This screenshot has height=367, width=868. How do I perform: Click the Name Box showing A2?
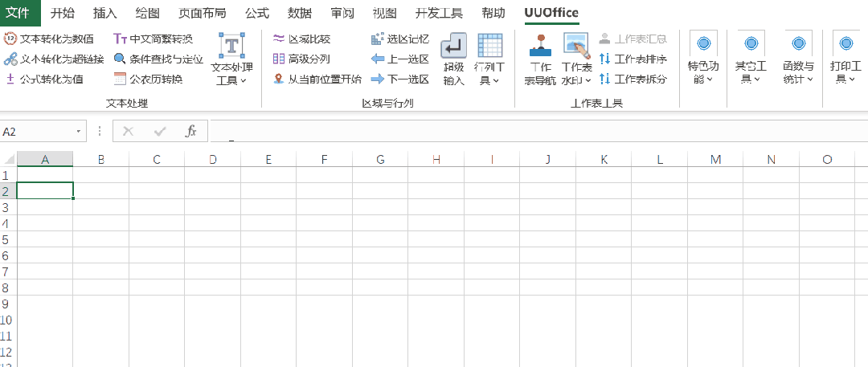(37, 132)
